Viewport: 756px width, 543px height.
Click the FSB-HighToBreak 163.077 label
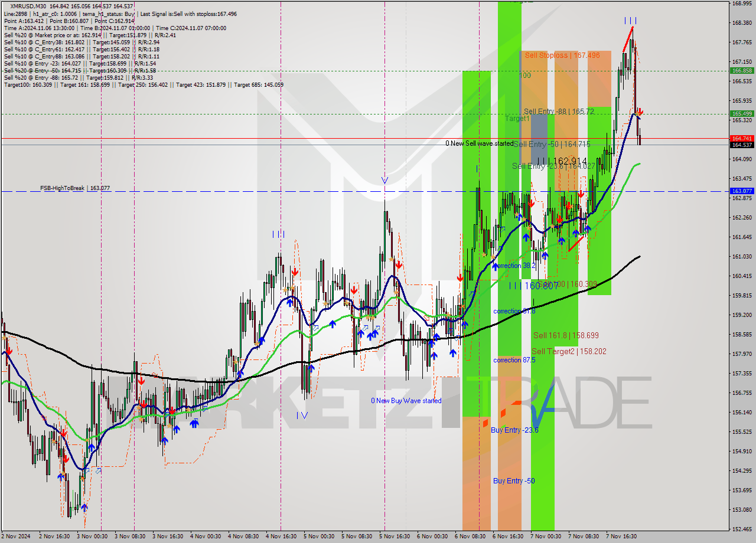[x=75, y=188]
